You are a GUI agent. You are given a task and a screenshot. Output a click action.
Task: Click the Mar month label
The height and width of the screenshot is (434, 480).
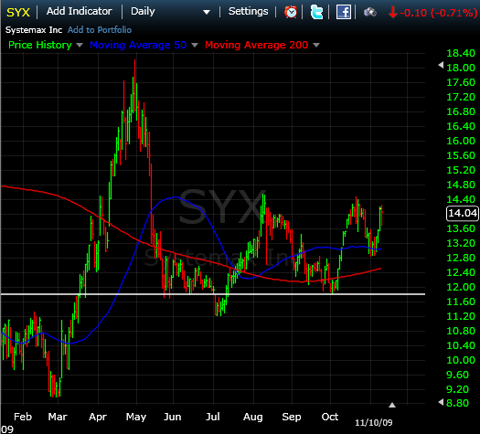(58, 417)
